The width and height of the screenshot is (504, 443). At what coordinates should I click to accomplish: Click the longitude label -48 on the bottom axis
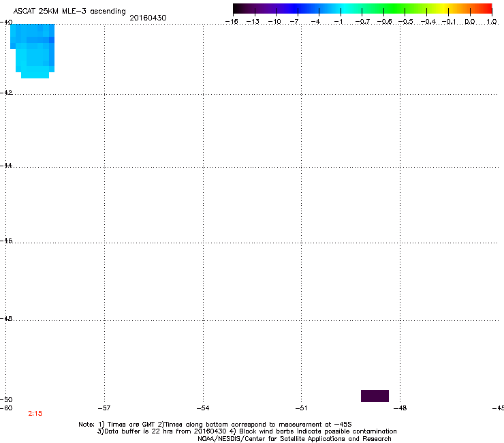(400, 408)
